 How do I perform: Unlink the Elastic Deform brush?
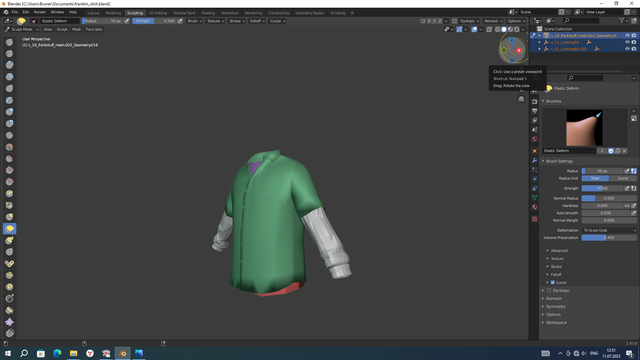coord(624,151)
